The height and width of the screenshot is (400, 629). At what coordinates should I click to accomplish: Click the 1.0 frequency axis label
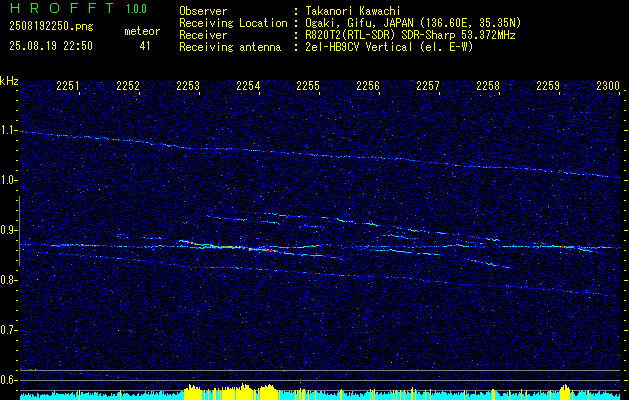(8, 181)
